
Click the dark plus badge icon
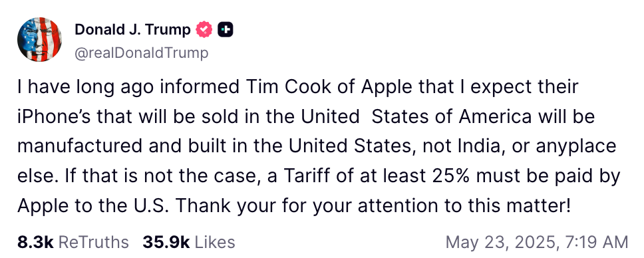coord(225,30)
